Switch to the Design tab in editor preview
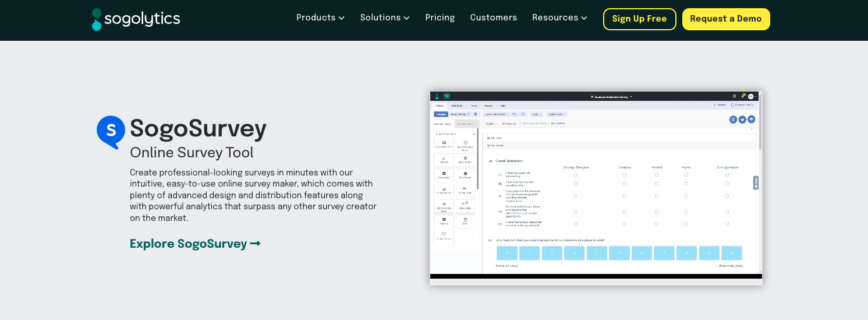This screenshot has width=868, height=320. 440,106
